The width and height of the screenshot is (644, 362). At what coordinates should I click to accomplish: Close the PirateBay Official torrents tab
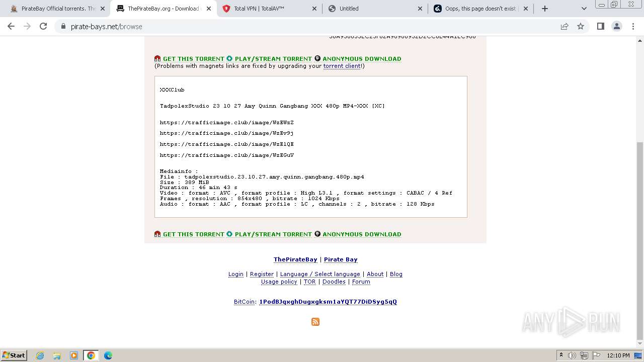click(x=103, y=9)
